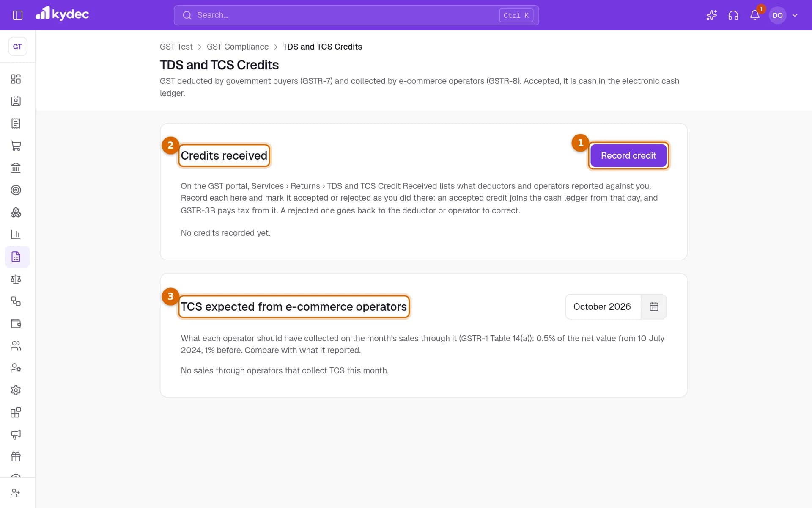Open the settings gear icon in sidebar
The width and height of the screenshot is (812, 508).
16,390
